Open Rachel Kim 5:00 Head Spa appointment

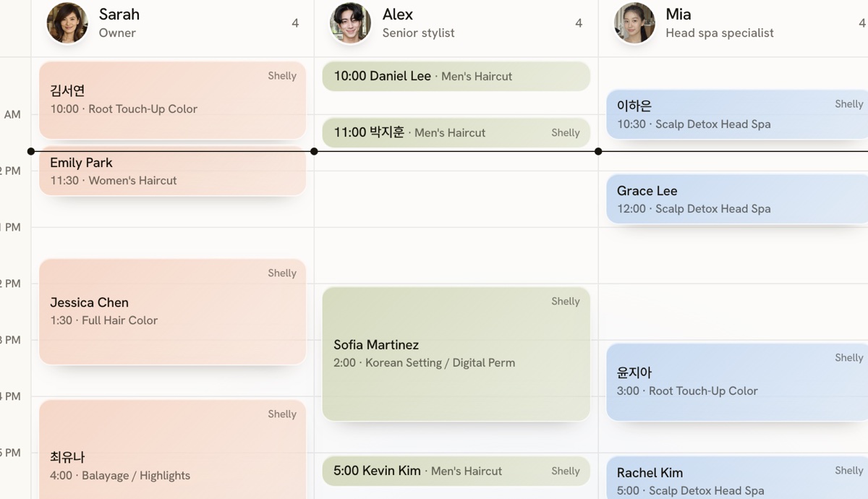click(737, 477)
